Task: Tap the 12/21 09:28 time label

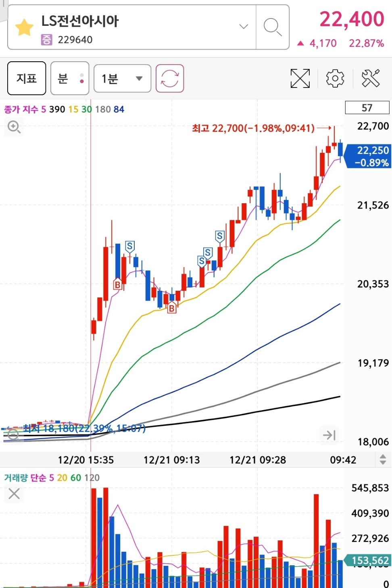Action: point(258,460)
